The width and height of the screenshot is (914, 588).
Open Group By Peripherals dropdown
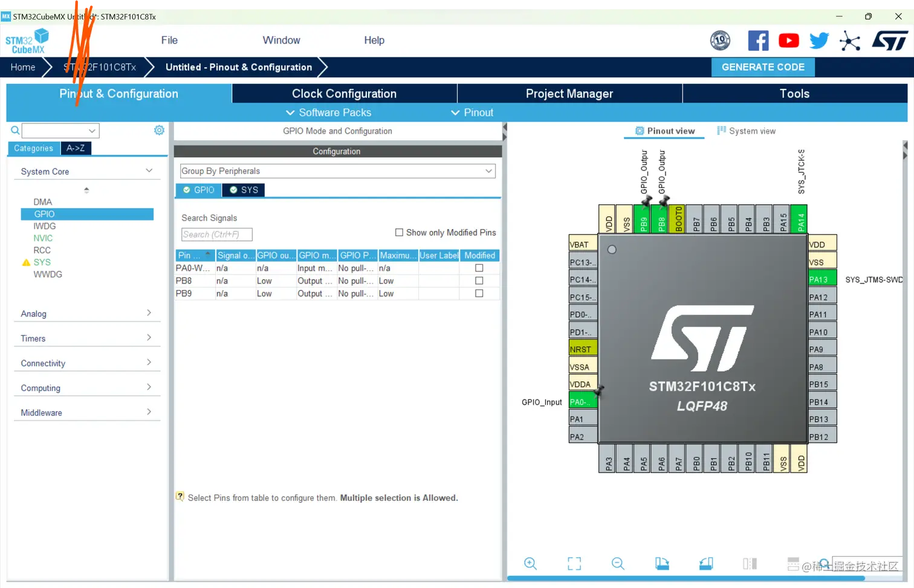[x=338, y=171]
